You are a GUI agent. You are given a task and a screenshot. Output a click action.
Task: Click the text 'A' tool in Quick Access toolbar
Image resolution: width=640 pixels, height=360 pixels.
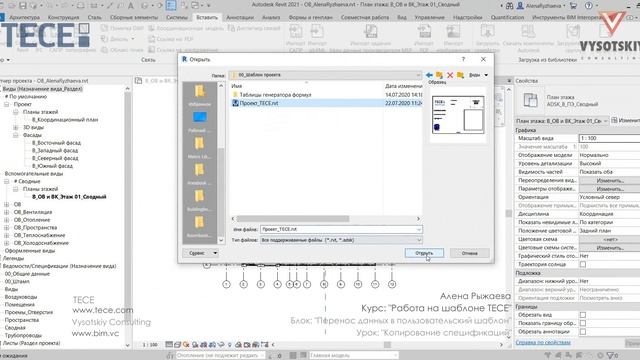[131, 6]
